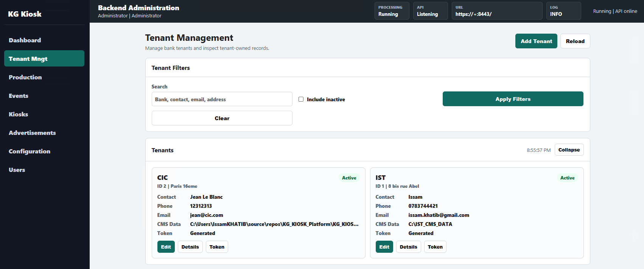Collapse the Tenants panel
The width and height of the screenshot is (644, 269).
click(569, 150)
